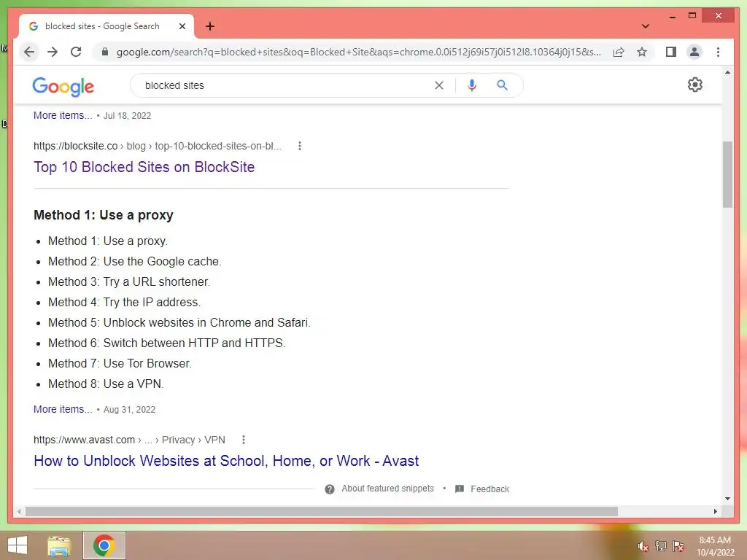Click More items link dated Jul 18, 2022
Viewport: 747px width, 560px height.
pyautogui.click(x=63, y=115)
